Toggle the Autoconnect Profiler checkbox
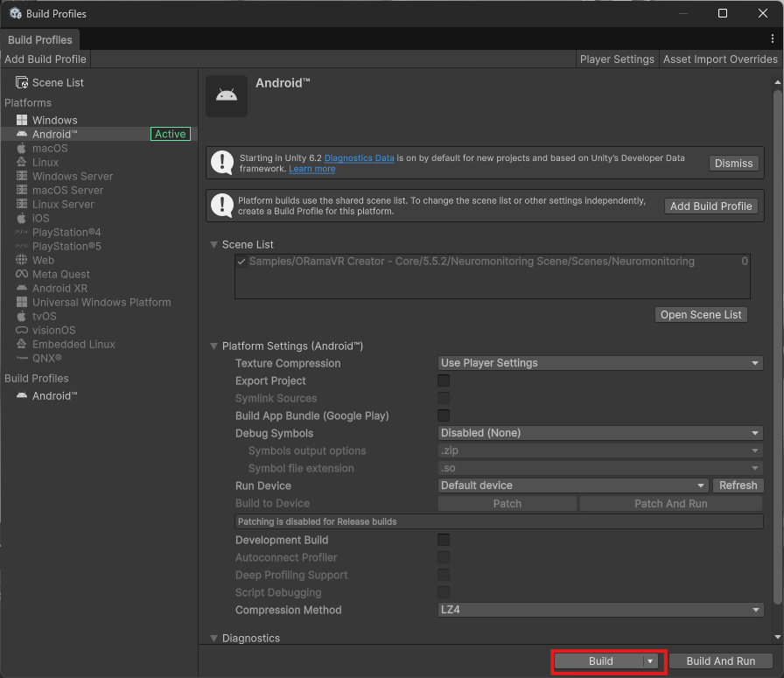The width and height of the screenshot is (784, 678). pyautogui.click(x=444, y=557)
